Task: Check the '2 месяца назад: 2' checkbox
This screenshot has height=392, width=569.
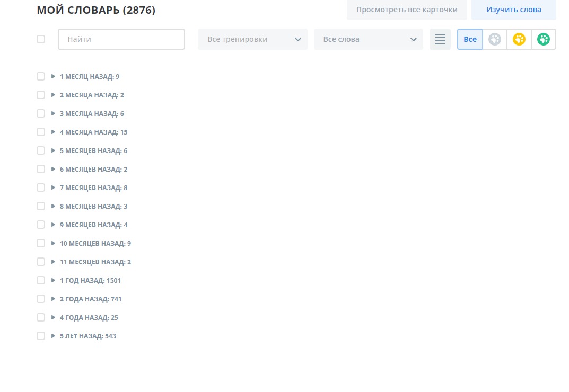Action: [41, 95]
